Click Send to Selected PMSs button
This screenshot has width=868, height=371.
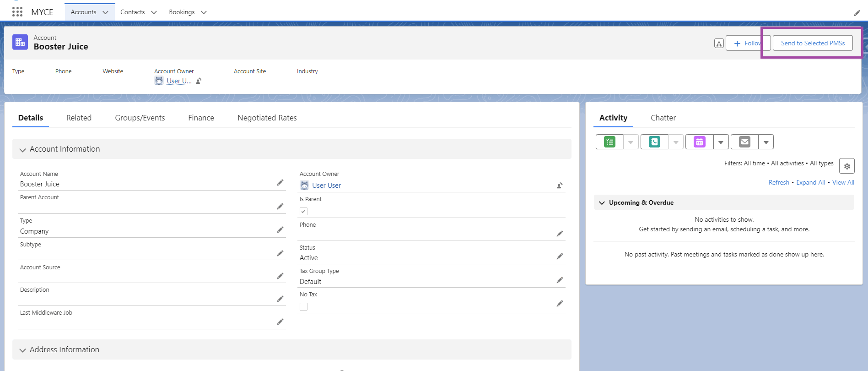pyautogui.click(x=813, y=43)
